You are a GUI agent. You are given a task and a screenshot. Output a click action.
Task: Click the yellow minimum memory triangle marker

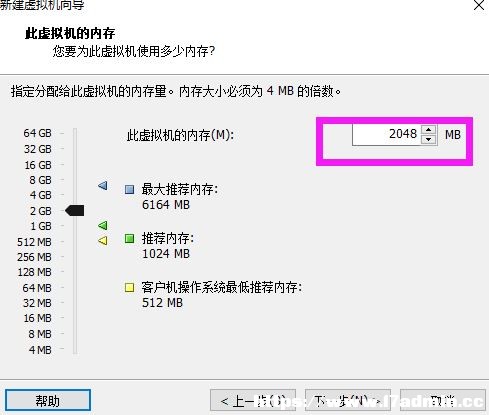click(103, 240)
